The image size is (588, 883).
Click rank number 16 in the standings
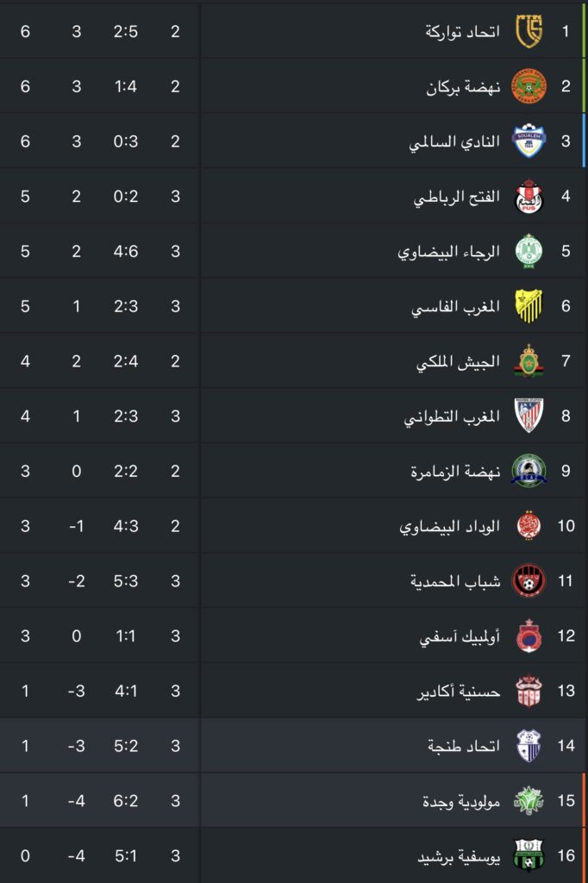click(566, 855)
